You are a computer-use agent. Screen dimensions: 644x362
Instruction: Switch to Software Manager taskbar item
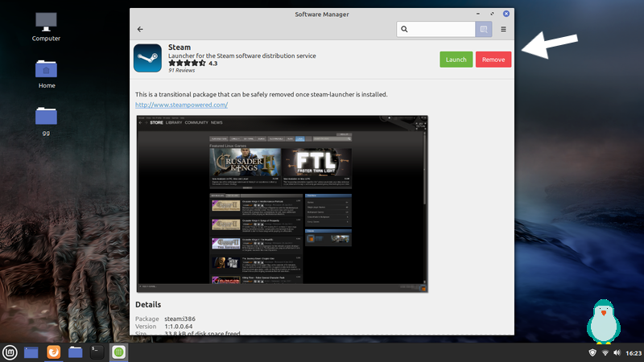click(118, 352)
